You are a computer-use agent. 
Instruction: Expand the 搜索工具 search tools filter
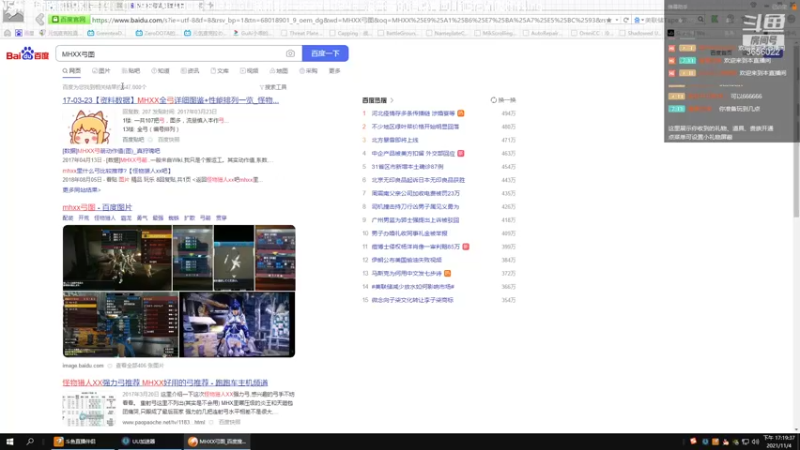click(x=273, y=87)
